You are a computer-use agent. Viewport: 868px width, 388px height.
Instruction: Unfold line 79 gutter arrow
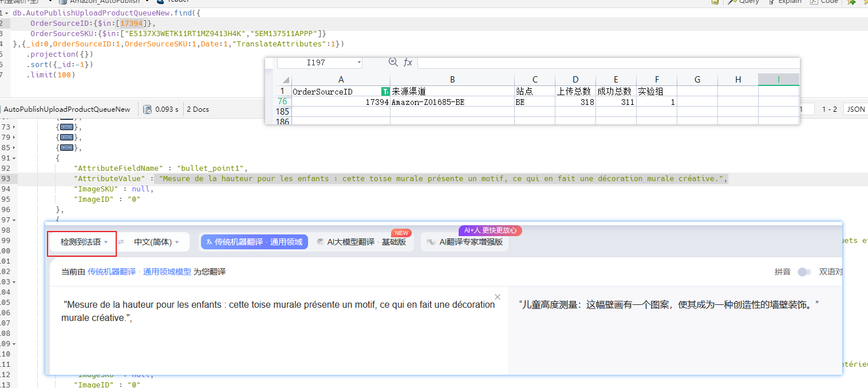pyautogui.click(x=14, y=138)
